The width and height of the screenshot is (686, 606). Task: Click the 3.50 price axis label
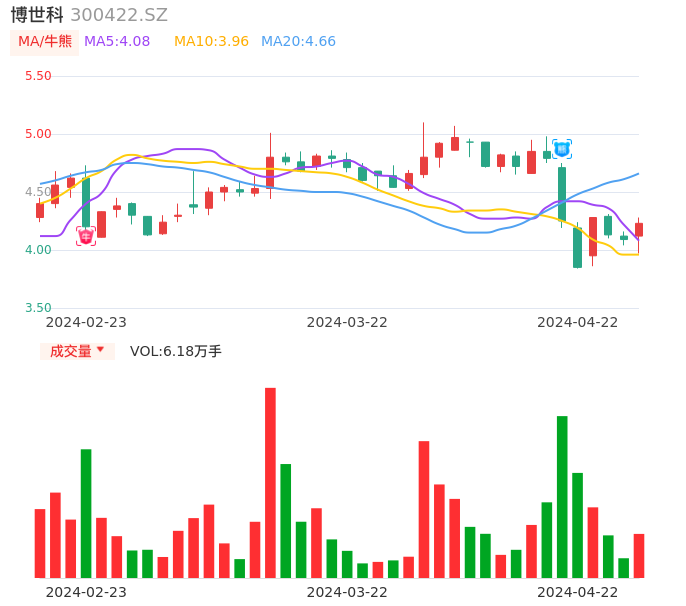click(38, 308)
